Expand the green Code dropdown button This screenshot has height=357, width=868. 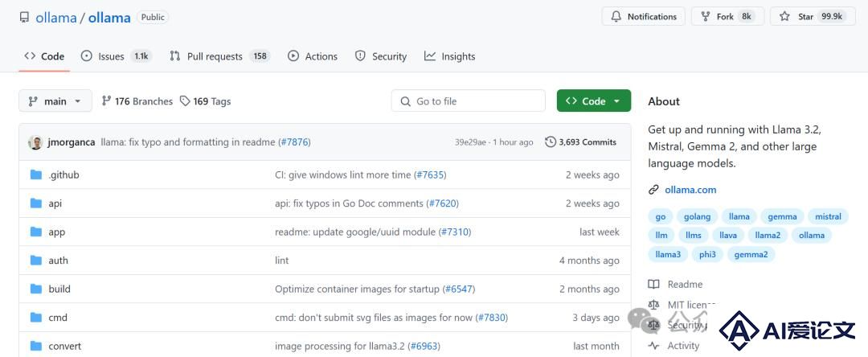(593, 101)
